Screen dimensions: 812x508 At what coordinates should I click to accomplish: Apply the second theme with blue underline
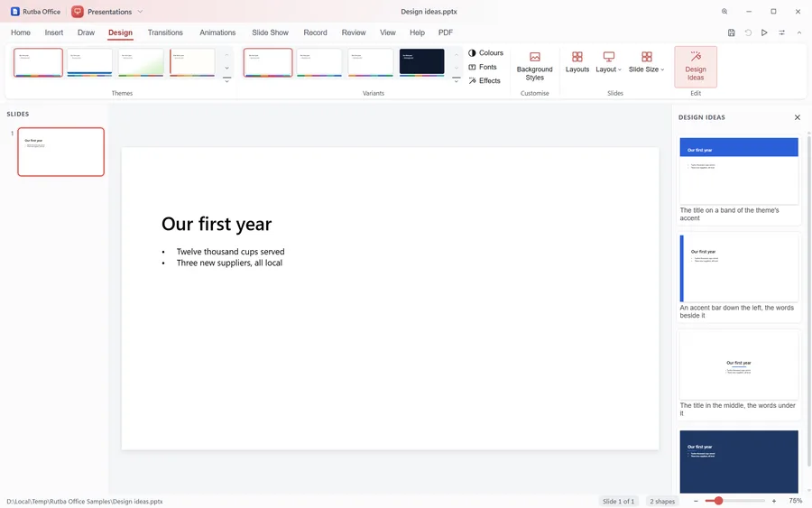pos(89,62)
